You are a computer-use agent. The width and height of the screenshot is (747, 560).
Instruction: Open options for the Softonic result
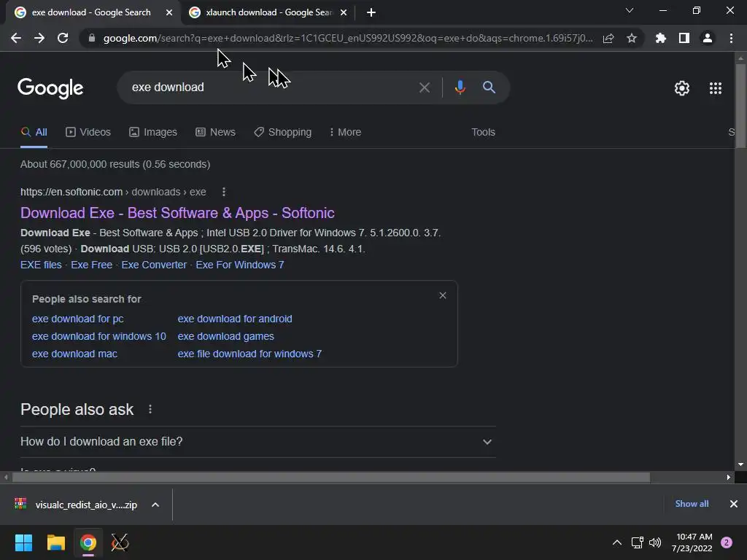224,192
